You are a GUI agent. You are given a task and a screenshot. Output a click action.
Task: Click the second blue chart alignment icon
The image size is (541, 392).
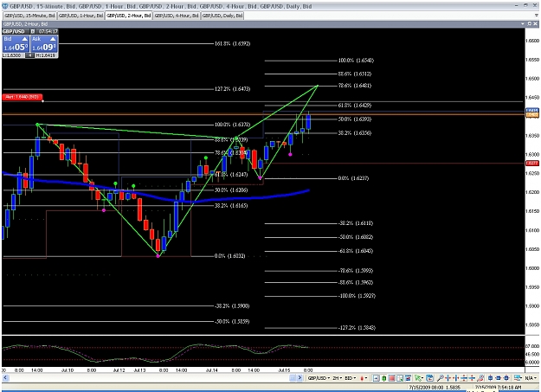[x=499, y=378]
